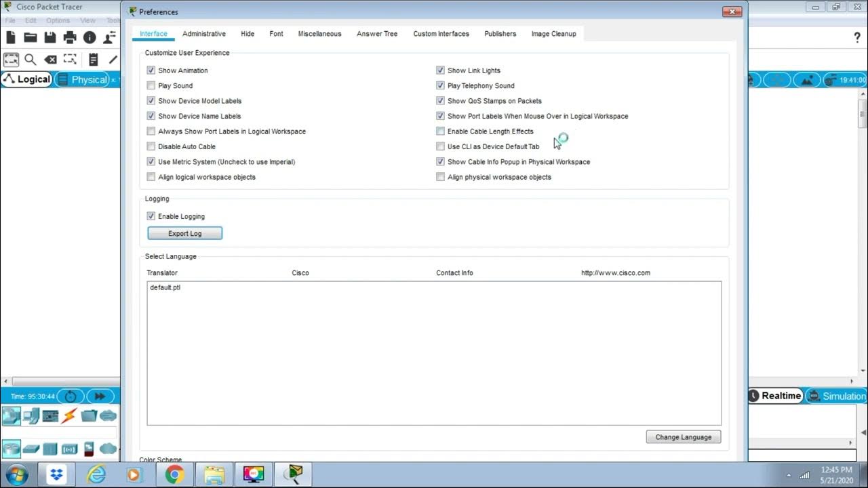The height and width of the screenshot is (488, 868).
Task: Toggle Enable Logging checkbox
Action: pyautogui.click(x=151, y=216)
